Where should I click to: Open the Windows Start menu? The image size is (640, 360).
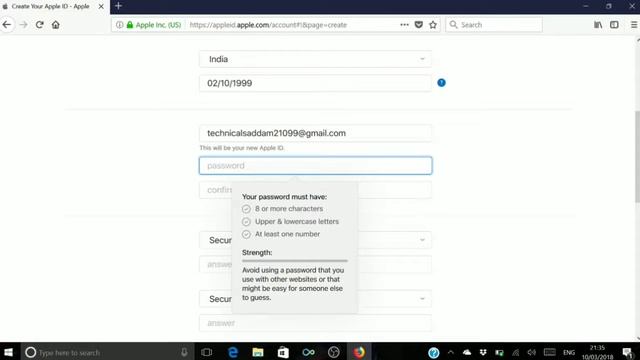click(x=8, y=352)
